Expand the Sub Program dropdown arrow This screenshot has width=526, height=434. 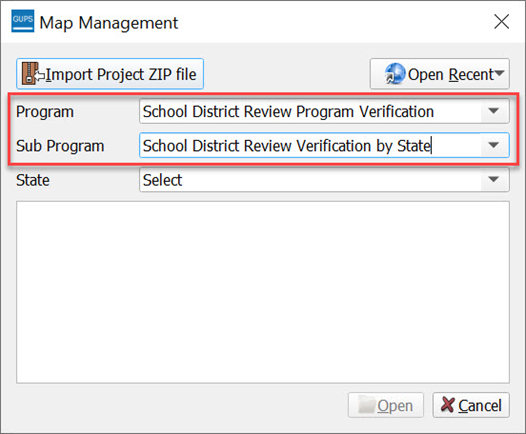(x=493, y=145)
